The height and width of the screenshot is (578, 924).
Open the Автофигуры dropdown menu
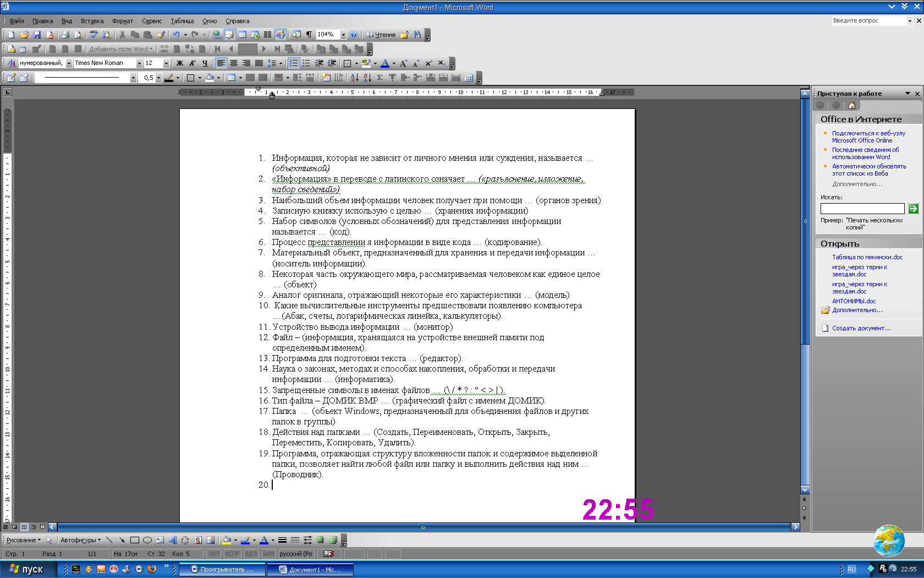80,540
